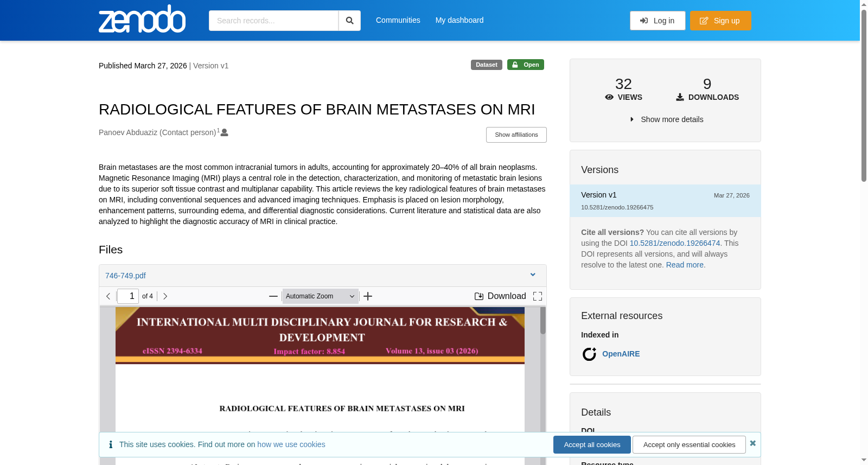Focus the Search records input field

pyautogui.click(x=273, y=21)
